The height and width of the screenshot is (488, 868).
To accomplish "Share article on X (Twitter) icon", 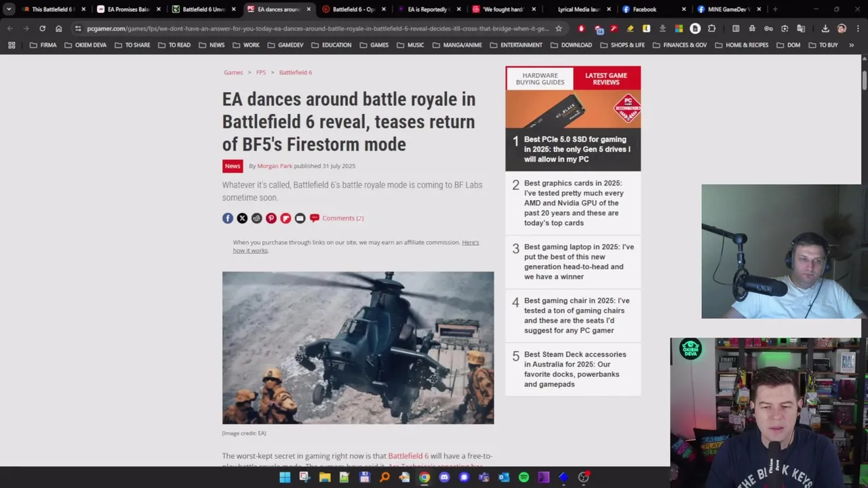I will point(242,218).
